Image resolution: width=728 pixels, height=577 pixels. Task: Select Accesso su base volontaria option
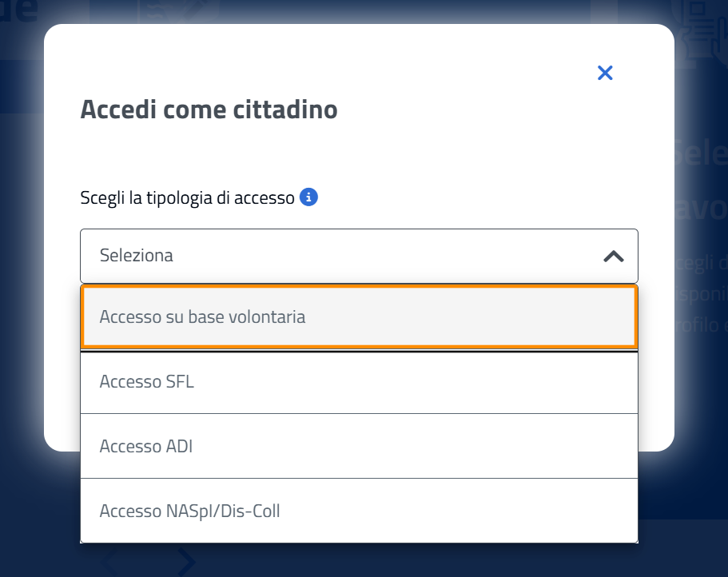pyautogui.click(x=359, y=317)
